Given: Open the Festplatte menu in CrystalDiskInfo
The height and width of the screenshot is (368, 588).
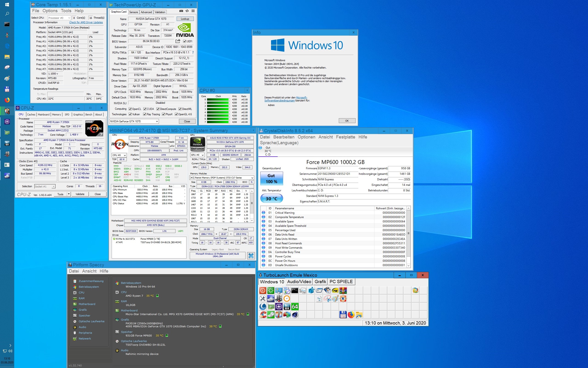Looking at the screenshot, I should click(x=345, y=137).
